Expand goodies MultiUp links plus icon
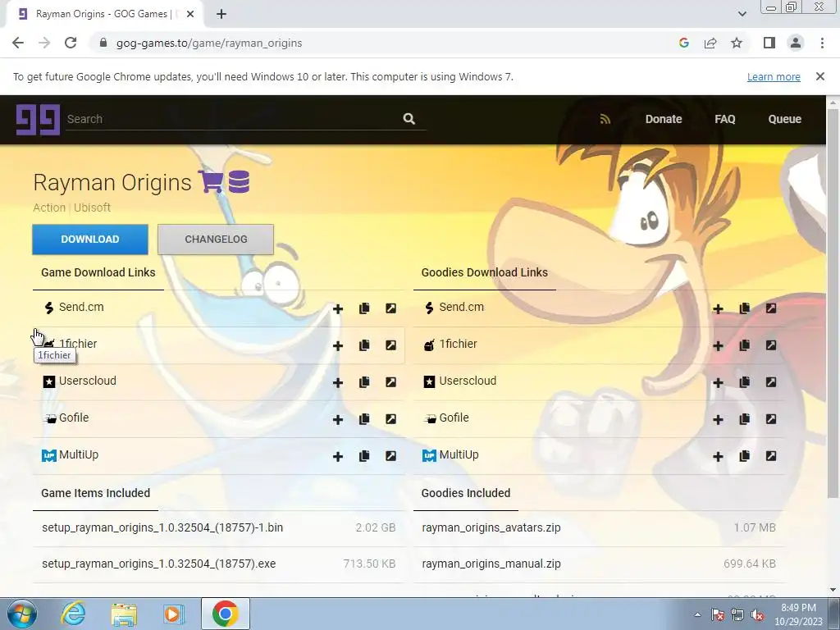This screenshot has height=630, width=840. pyautogui.click(x=718, y=457)
